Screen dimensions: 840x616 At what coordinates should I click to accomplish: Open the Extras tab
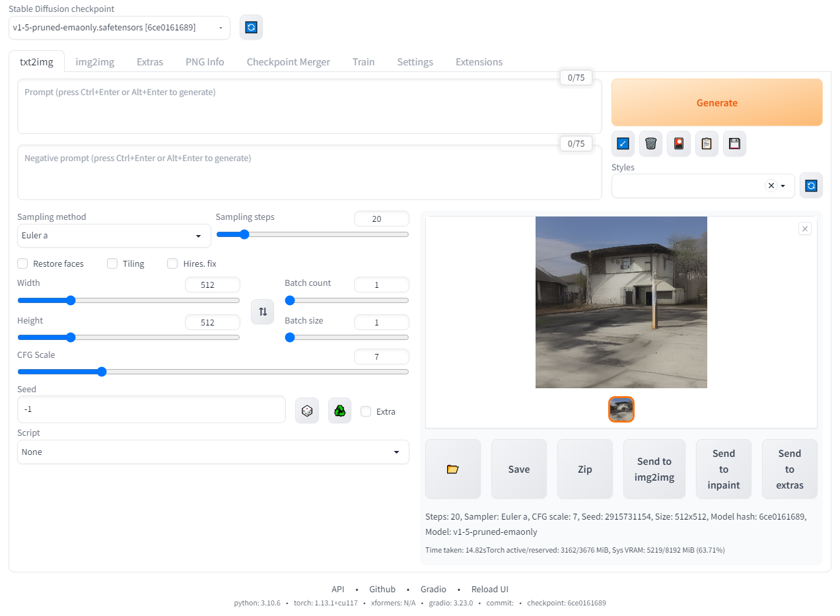point(150,61)
